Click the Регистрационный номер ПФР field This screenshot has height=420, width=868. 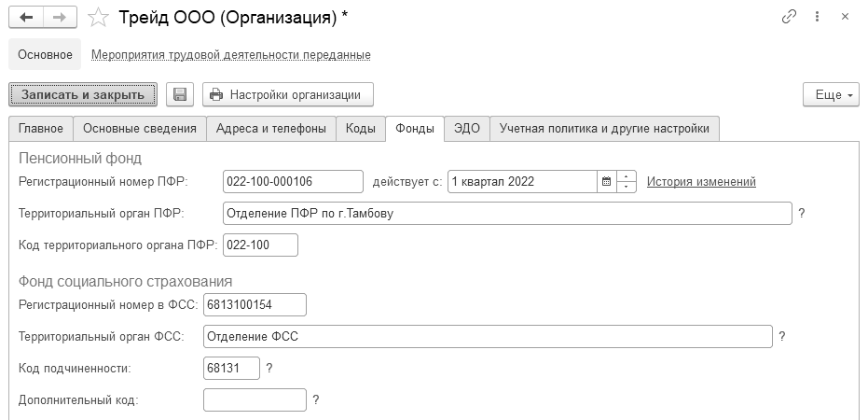294,182
